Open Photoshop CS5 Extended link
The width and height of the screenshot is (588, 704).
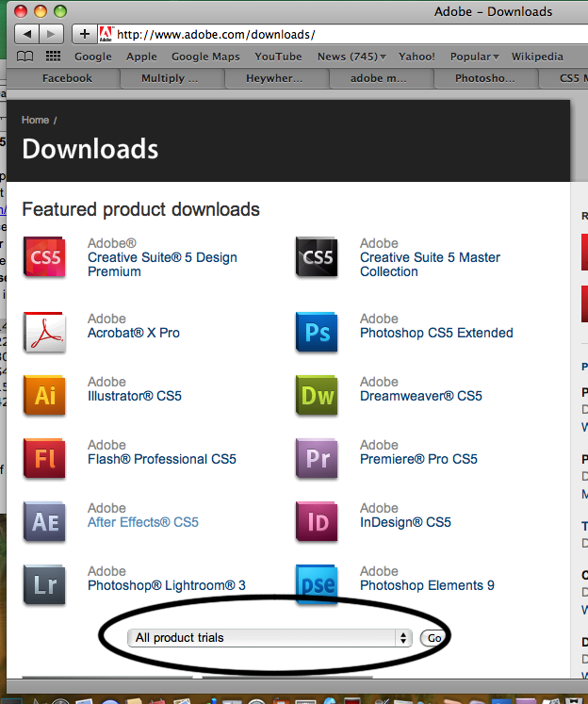coord(436,333)
